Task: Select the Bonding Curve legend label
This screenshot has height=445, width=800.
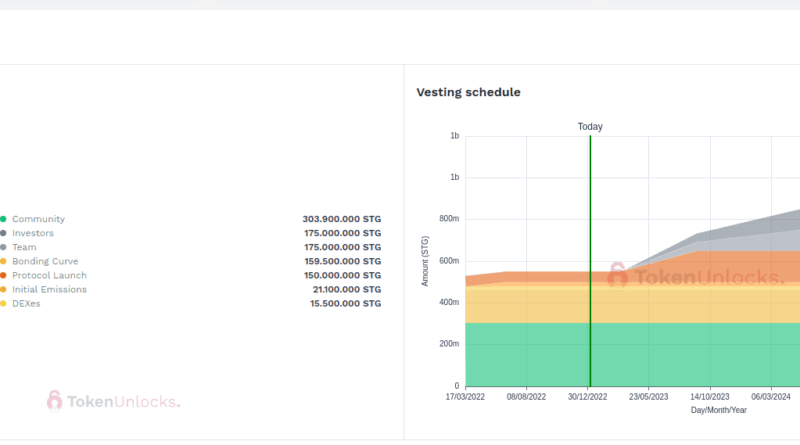Action: pos(45,261)
